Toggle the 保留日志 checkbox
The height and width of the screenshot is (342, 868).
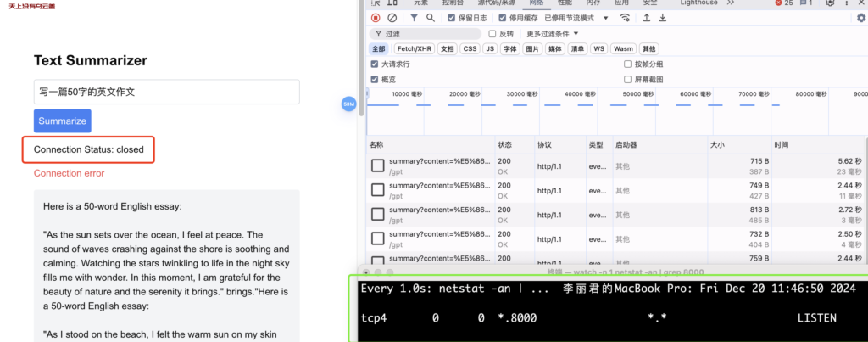click(x=452, y=18)
